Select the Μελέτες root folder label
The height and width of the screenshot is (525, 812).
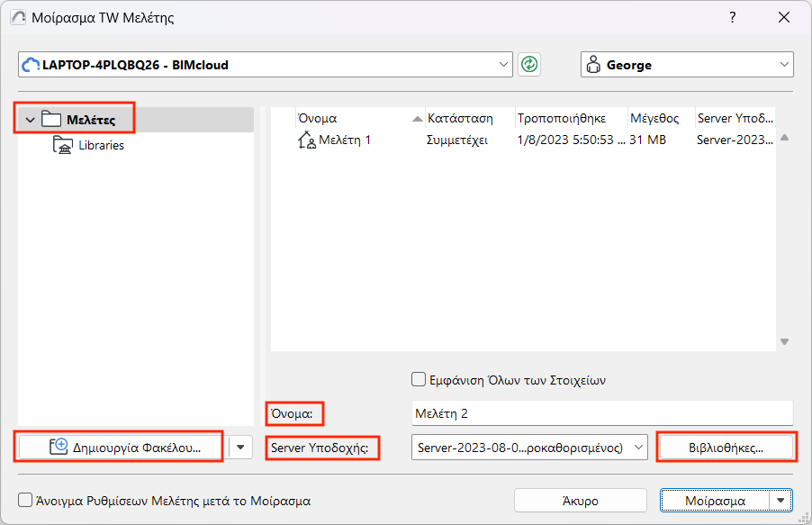(x=91, y=121)
